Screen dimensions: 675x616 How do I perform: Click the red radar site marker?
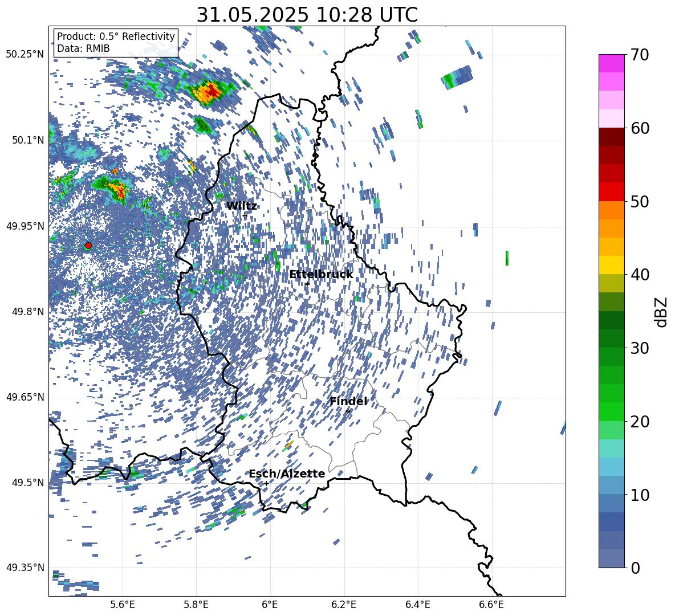(x=88, y=246)
